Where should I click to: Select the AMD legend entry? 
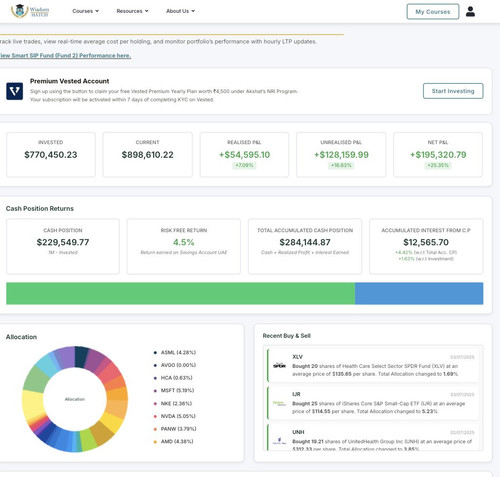[173, 441]
